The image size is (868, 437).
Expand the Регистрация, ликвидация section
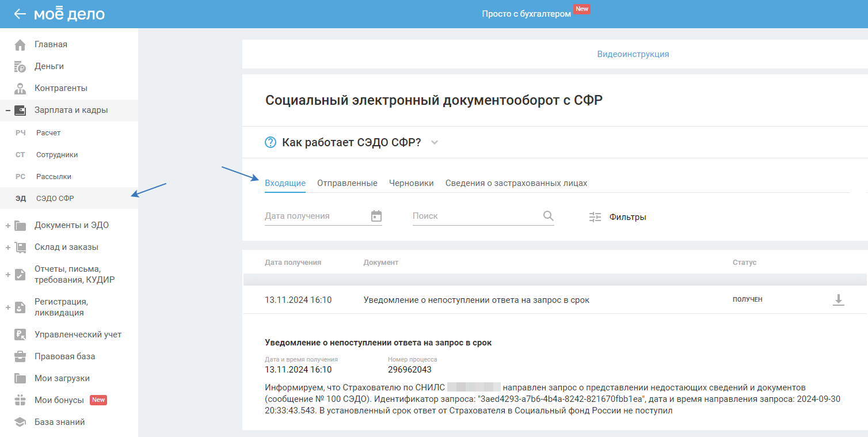(x=8, y=307)
